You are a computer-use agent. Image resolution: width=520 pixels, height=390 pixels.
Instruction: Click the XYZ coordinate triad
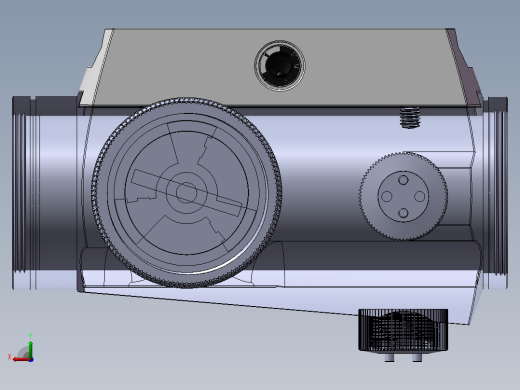click(x=21, y=348)
